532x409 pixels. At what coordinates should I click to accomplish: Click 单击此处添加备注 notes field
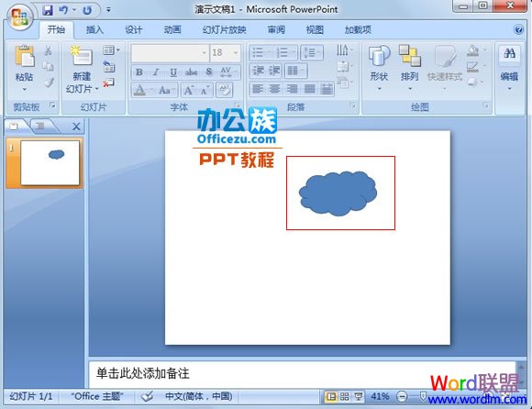pos(302,374)
